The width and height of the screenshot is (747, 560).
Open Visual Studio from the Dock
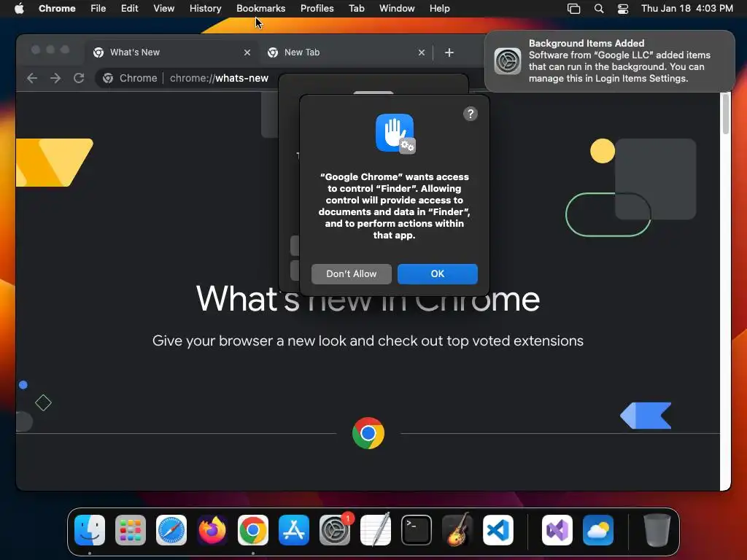coord(557,530)
